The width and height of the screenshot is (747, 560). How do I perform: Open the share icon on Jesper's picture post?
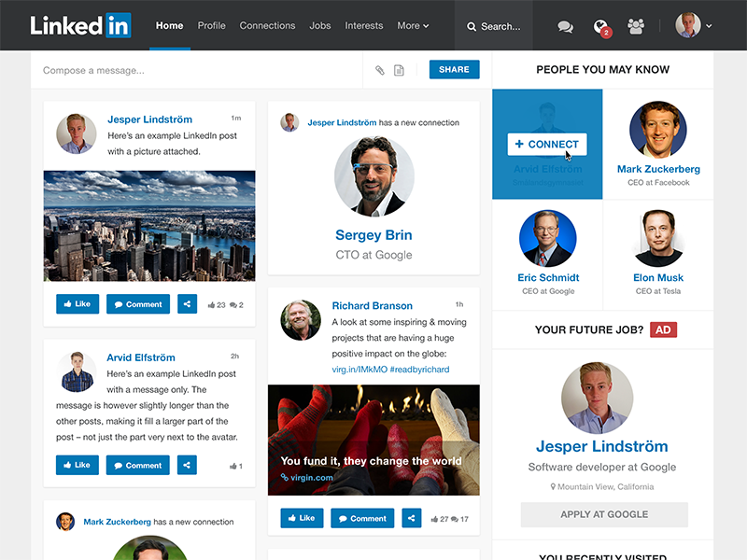187,304
